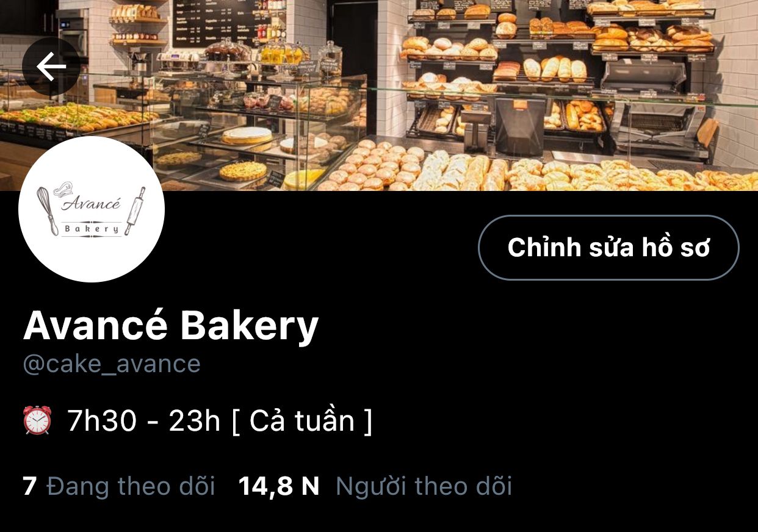Open the Người theo dõi followers list
The height and width of the screenshot is (532, 758).
pos(375,486)
